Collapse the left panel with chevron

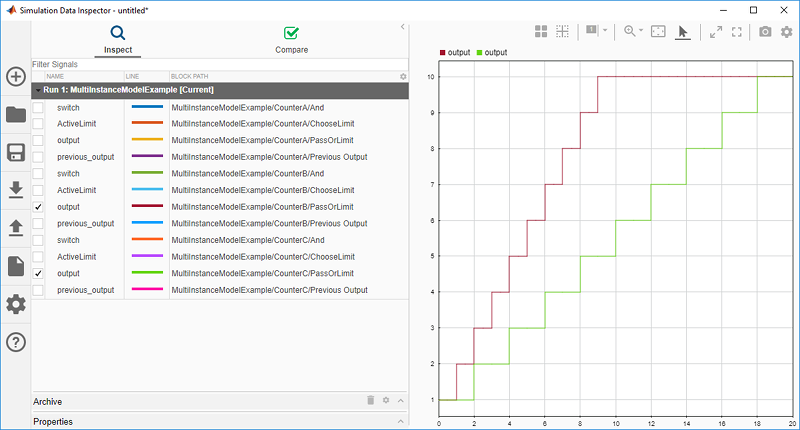click(403, 27)
